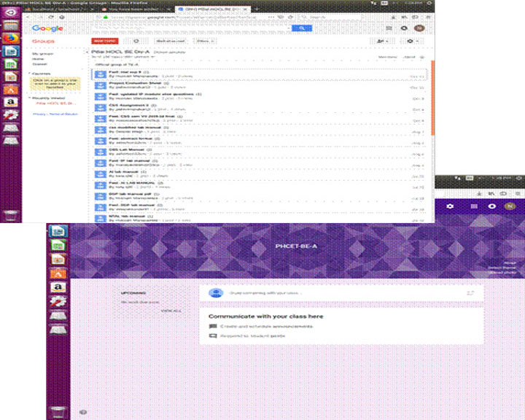Click VIEW ALL under Upcoming
This screenshot has width=525, height=420.
(171, 310)
